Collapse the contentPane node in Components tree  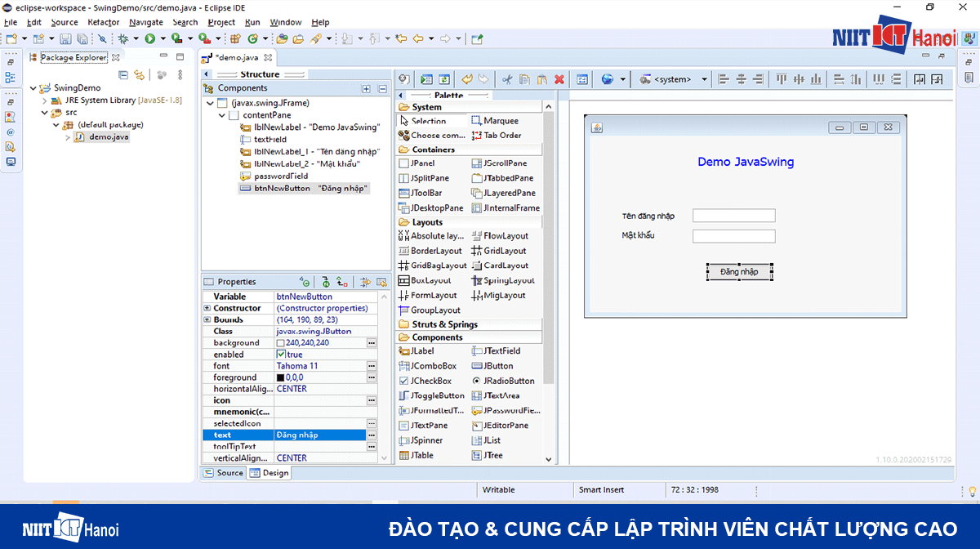point(221,115)
